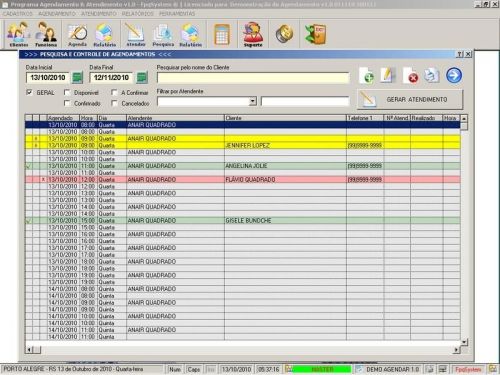Click the monitor icon in status bar
Image resolution: width=500 pixels, height=375 pixels.
tap(442, 369)
